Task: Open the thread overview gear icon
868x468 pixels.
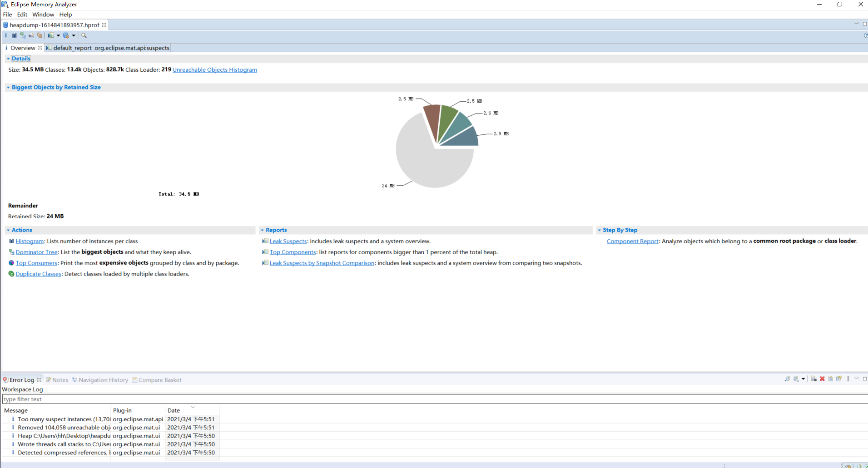Action: [40, 35]
